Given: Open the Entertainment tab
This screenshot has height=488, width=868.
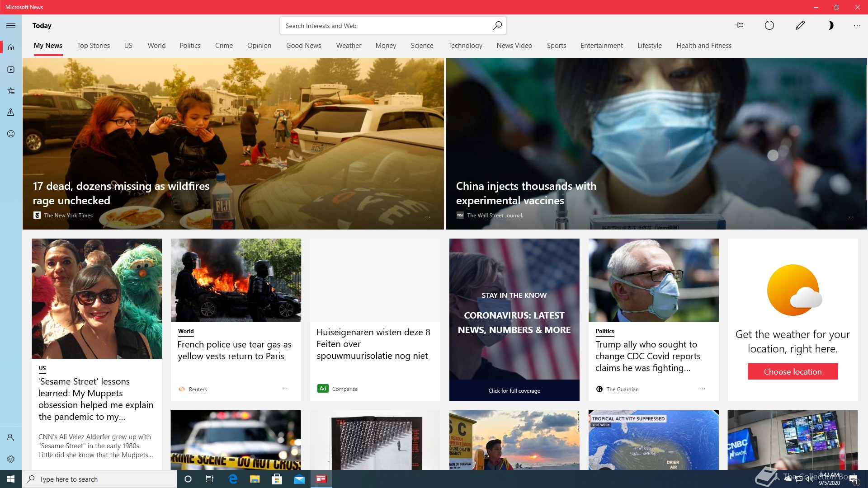Looking at the screenshot, I should point(602,46).
